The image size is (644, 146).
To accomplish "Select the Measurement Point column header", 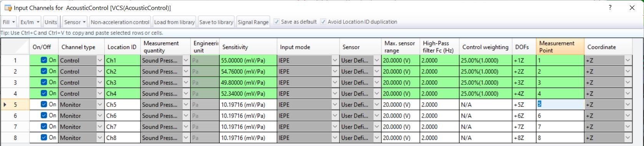I will pyautogui.click(x=560, y=47).
